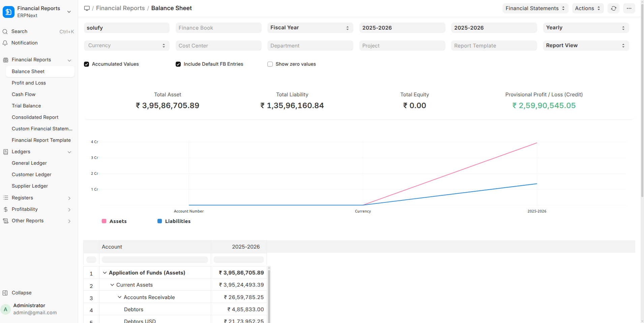Click the Cost Center input field
644x323 pixels.
click(x=218, y=46)
